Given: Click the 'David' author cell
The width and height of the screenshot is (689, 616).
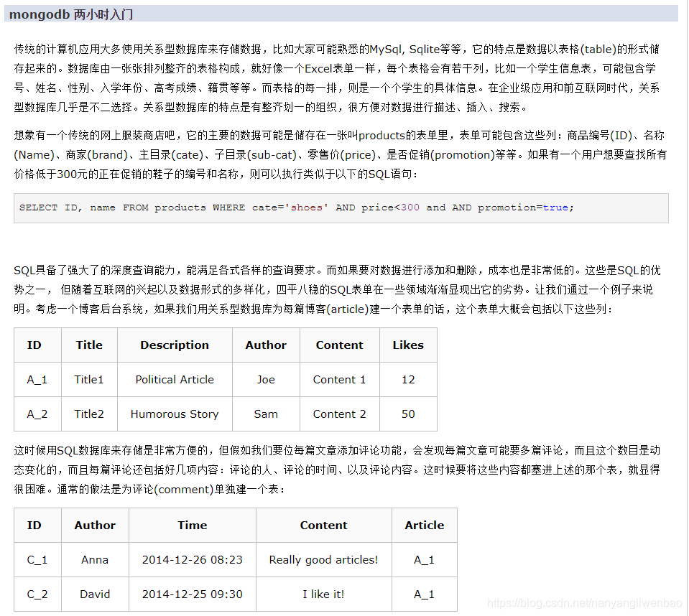Looking at the screenshot, I should [95, 594].
